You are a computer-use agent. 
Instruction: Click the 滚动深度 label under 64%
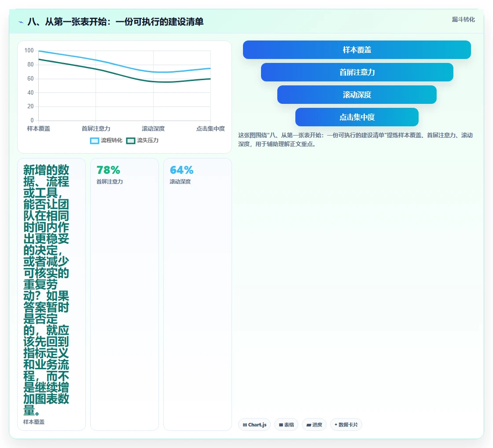[x=180, y=182]
